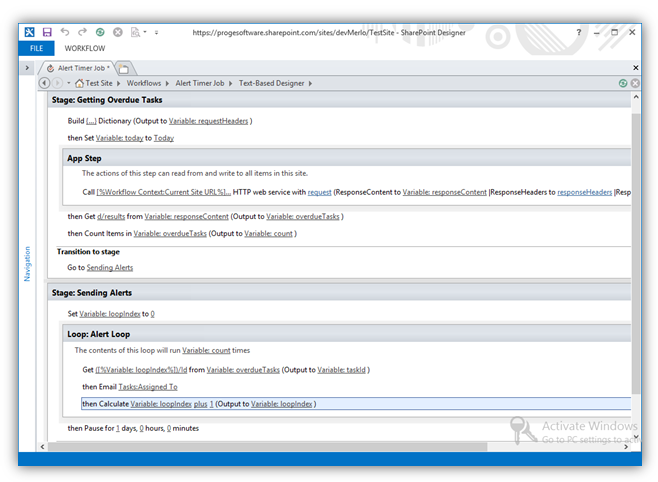Open the Tasks:Assigned To email link
This screenshot has width=658, height=482.
(x=148, y=387)
